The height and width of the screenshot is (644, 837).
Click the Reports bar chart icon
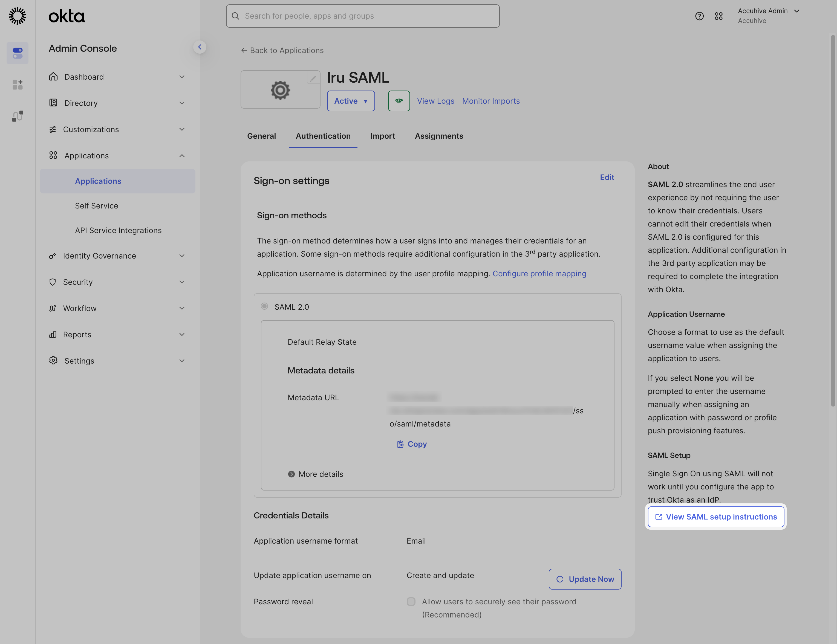53,335
